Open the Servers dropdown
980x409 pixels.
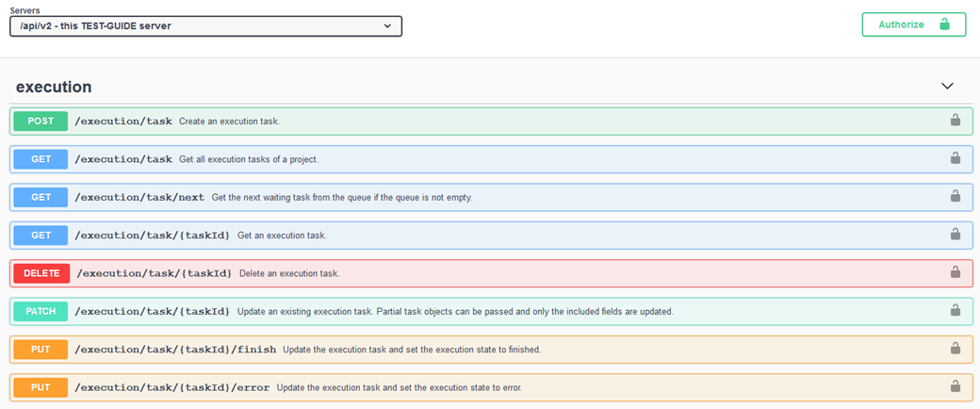click(205, 25)
